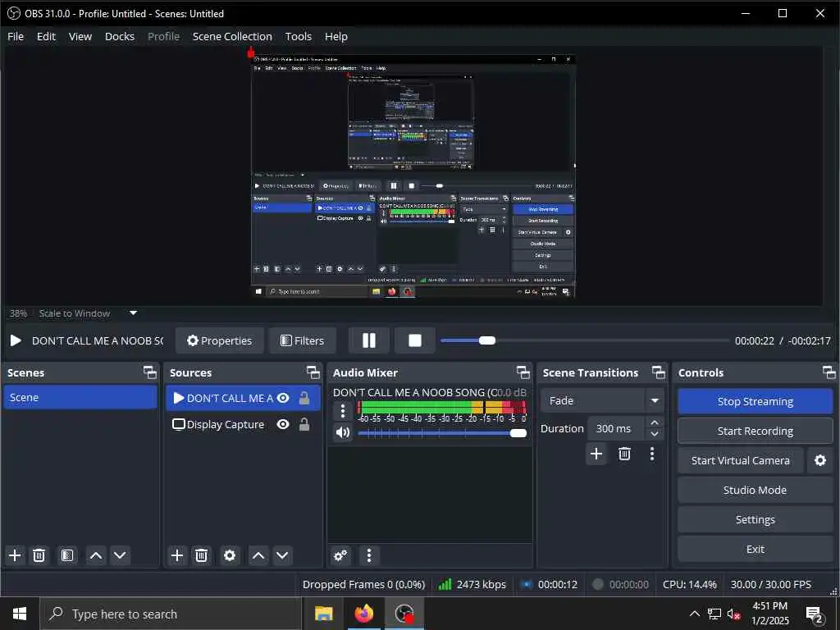This screenshot has height=630, width=840.
Task: Click the media seek slider handle
Action: [x=487, y=340]
